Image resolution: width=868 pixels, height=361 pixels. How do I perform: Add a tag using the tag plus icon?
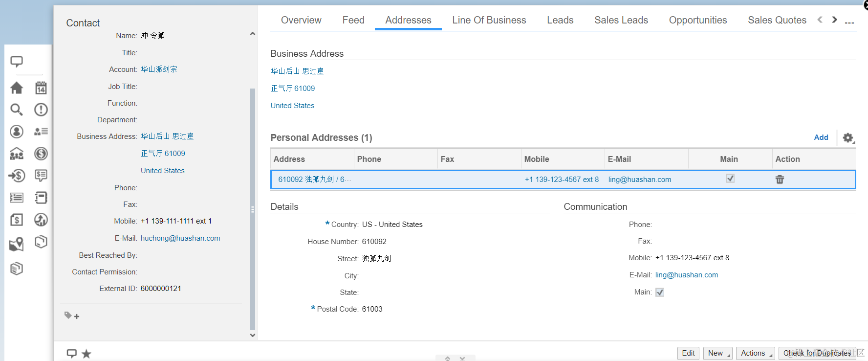click(72, 316)
